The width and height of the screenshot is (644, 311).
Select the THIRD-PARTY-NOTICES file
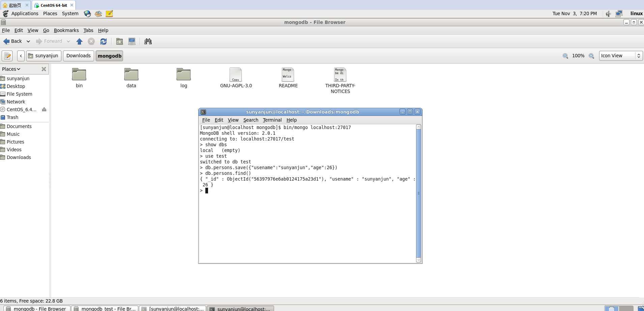coord(340,81)
